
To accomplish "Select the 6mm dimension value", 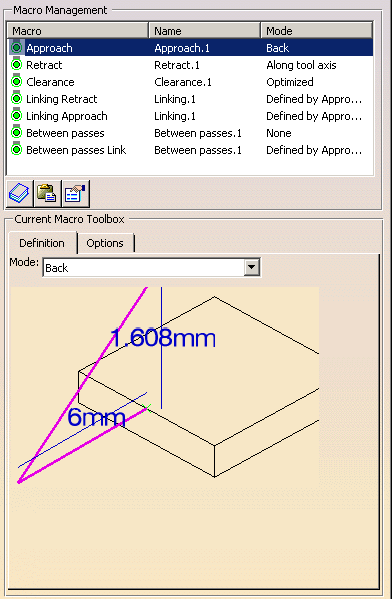I will [x=96, y=417].
